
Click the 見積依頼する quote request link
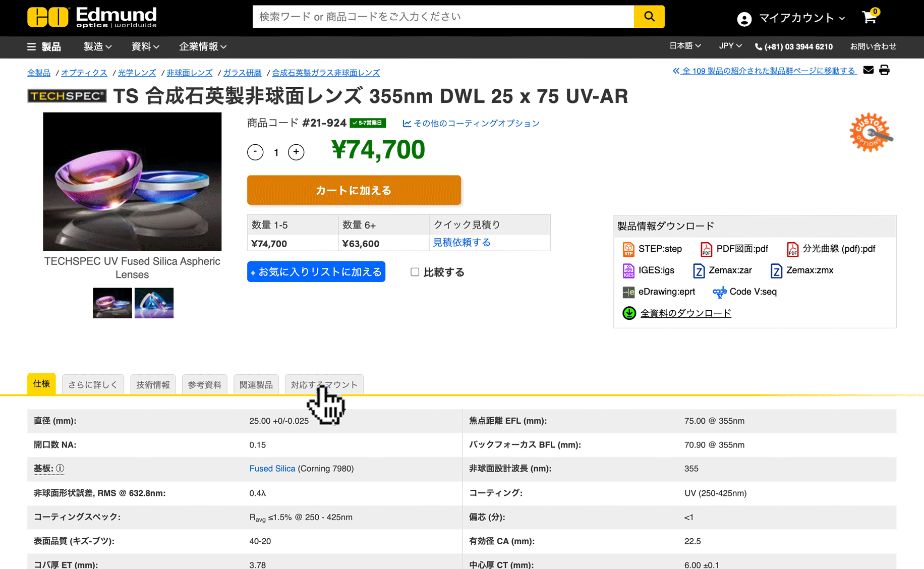[x=461, y=243]
